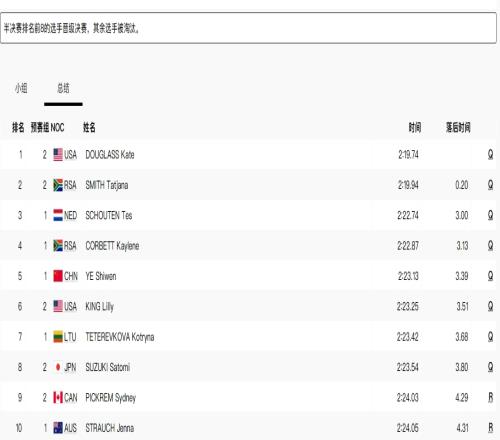Click the China flag beside YE Shiwen
The height and width of the screenshot is (440, 500).
click(58, 276)
